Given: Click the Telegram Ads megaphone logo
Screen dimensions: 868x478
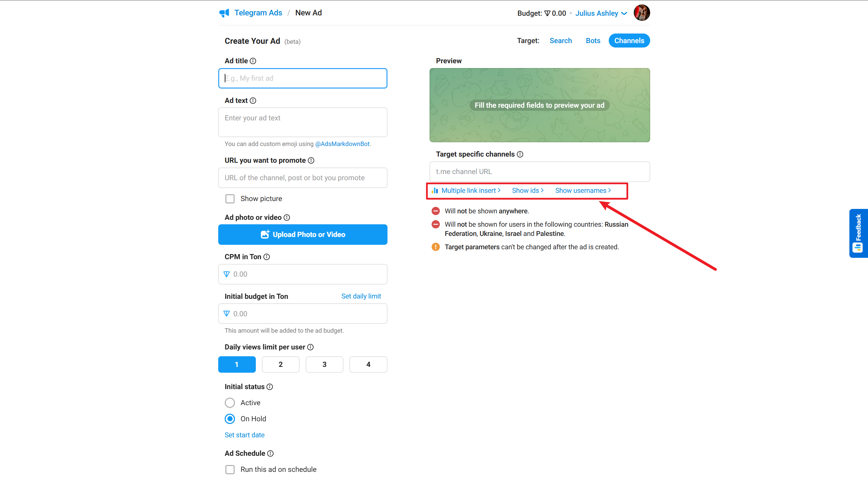Looking at the screenshot, I should [x=224, y=13].
